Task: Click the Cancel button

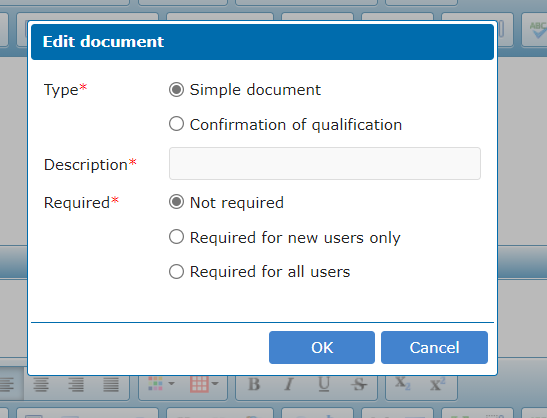Action: coord(434,348)
